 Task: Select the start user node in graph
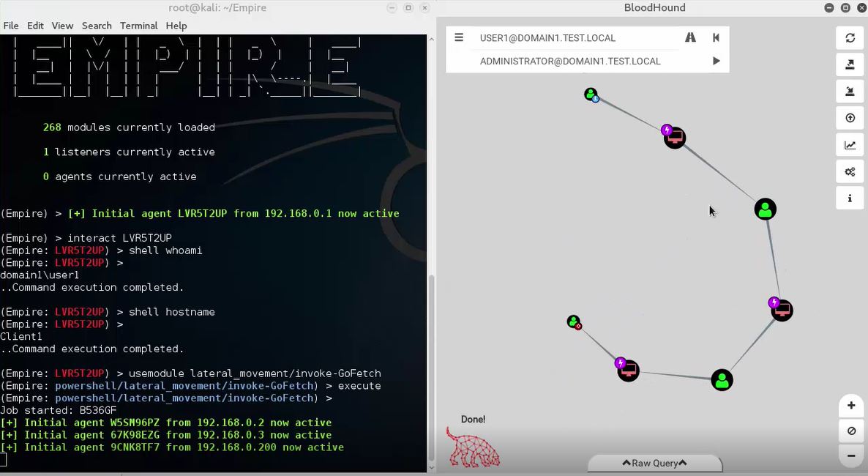591,94
